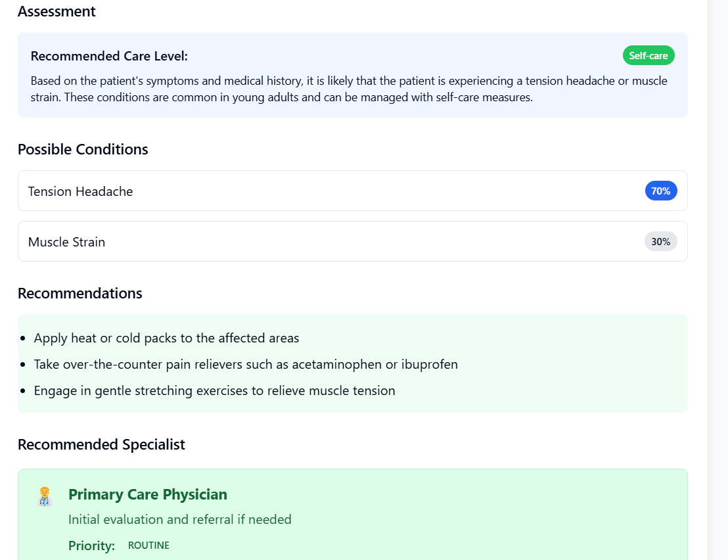Select the over-the-counter pain relievers recommendation
Image resolution: width=728 pixels, height=560 pixels.
click(x=246, y=364)
